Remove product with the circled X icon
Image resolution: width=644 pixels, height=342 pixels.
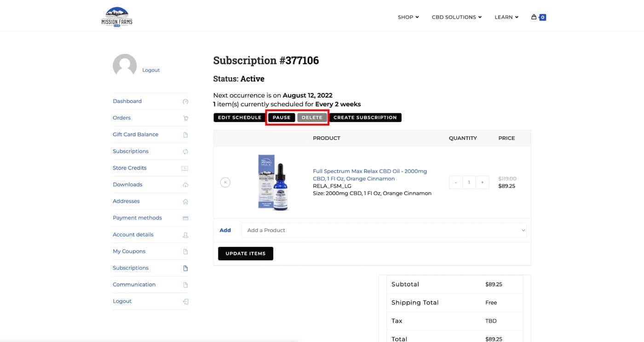point(225,182)
